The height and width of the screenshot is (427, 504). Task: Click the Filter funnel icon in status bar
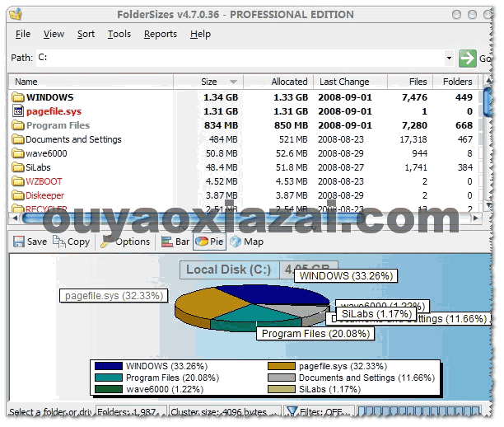[292, 411]
